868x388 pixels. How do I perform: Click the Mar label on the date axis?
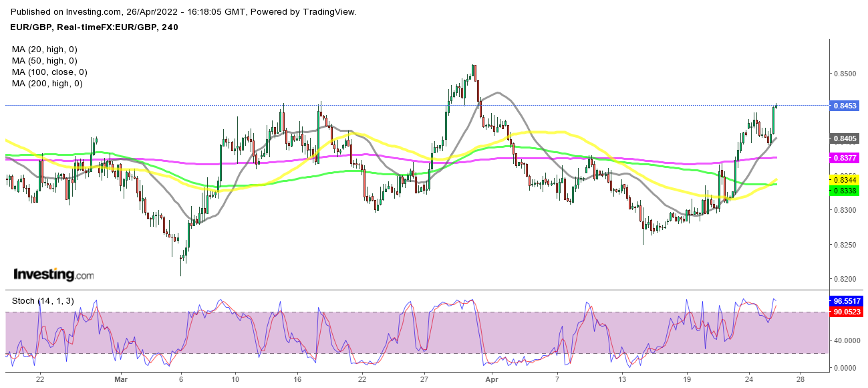121,379
